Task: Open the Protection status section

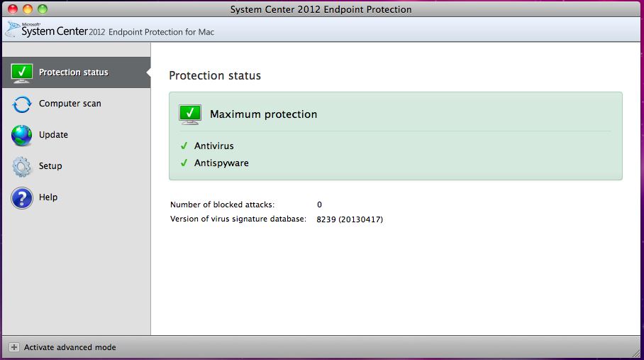Action: pos(77,72)
